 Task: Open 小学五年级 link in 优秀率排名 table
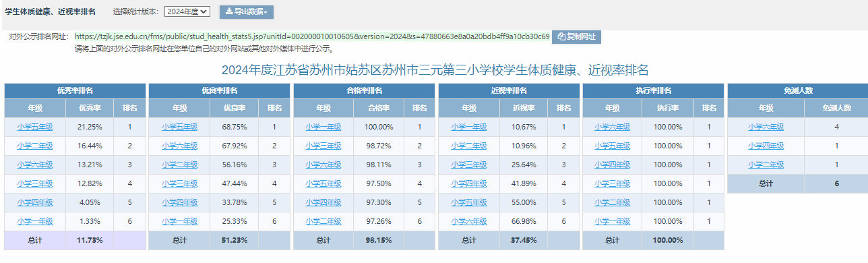coord(35,127)
